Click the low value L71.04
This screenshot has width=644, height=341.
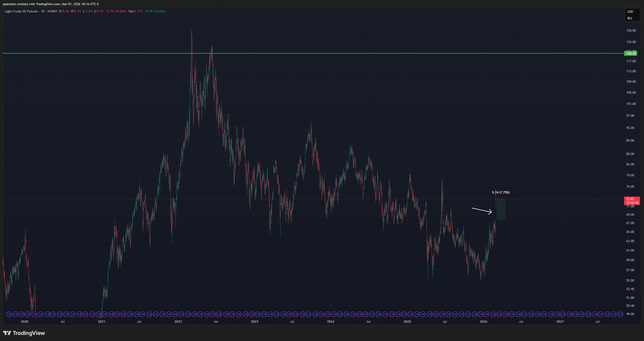(88, 11)
